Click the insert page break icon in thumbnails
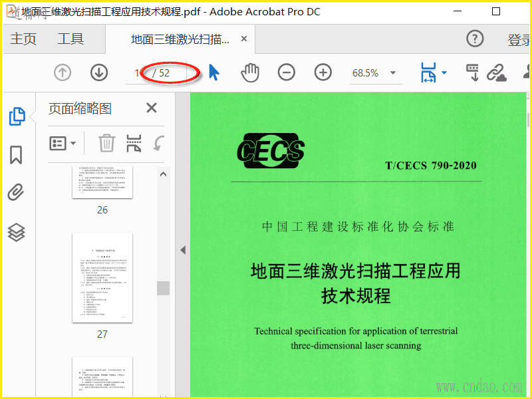The height and width of the screenshot is (399, 532). (134, 143)
